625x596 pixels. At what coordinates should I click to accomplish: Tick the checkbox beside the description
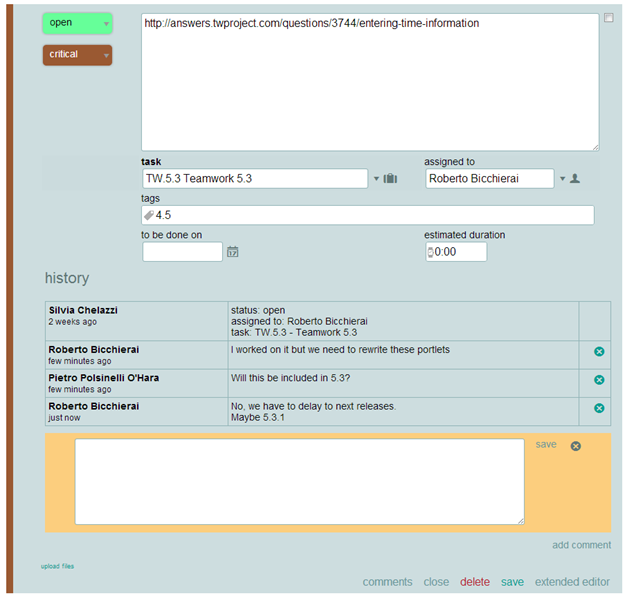(609, 18)
